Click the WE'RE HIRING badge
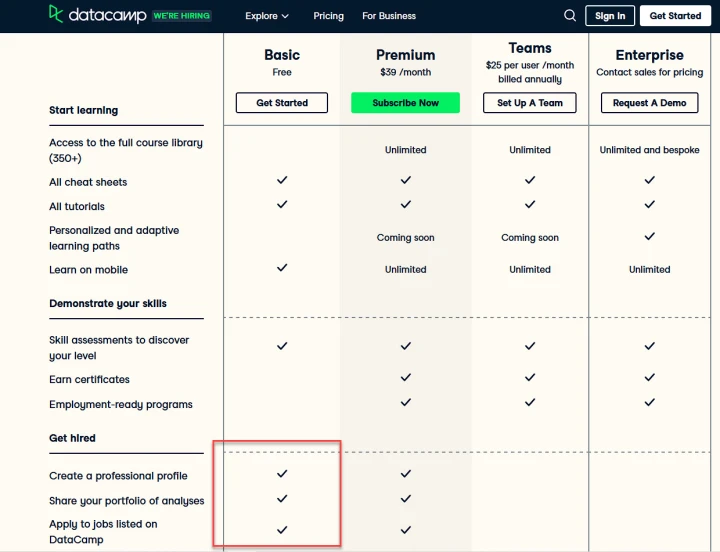 coord(181,16)
